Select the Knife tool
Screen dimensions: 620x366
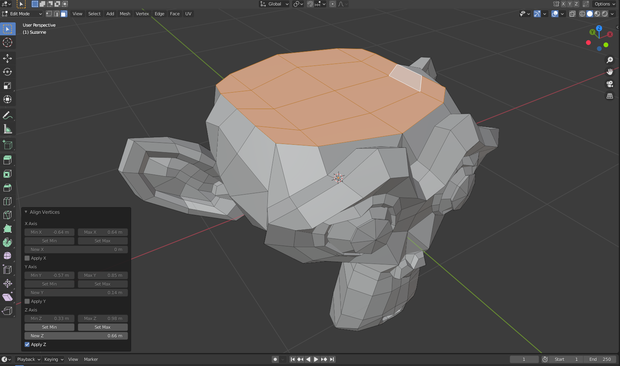click(8, 215)
